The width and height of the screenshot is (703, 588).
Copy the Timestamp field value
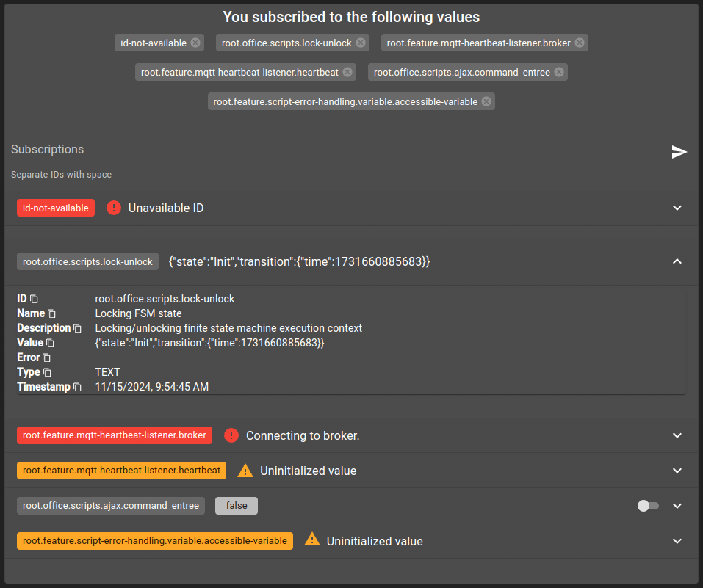pyautogui.click(x=77, y=387)
